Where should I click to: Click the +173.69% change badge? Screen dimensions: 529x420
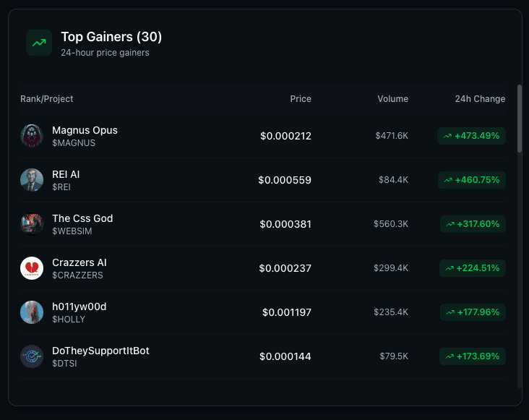click(x=473, y=356)
